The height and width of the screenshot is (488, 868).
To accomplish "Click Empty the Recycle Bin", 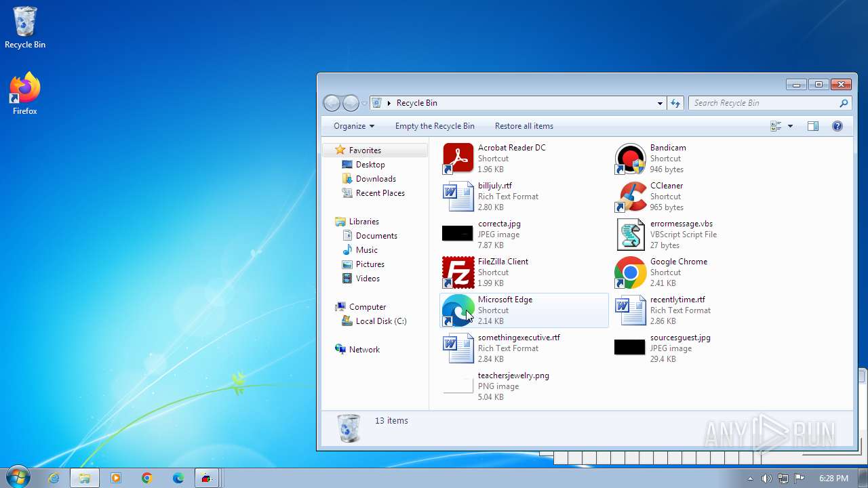I will tap(435, 126).
